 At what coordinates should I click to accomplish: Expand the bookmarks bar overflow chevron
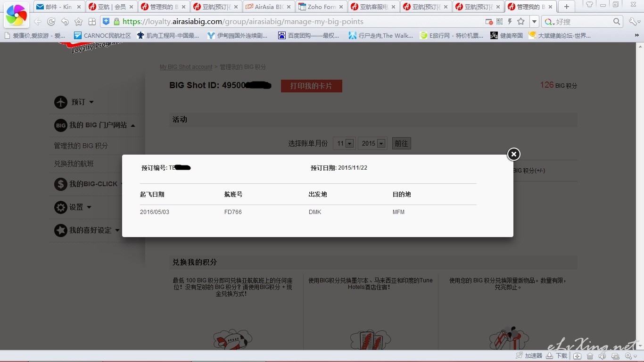637,35
